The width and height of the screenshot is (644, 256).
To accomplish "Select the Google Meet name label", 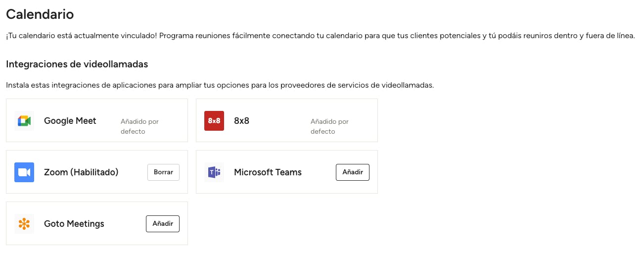I will (70, 121).
